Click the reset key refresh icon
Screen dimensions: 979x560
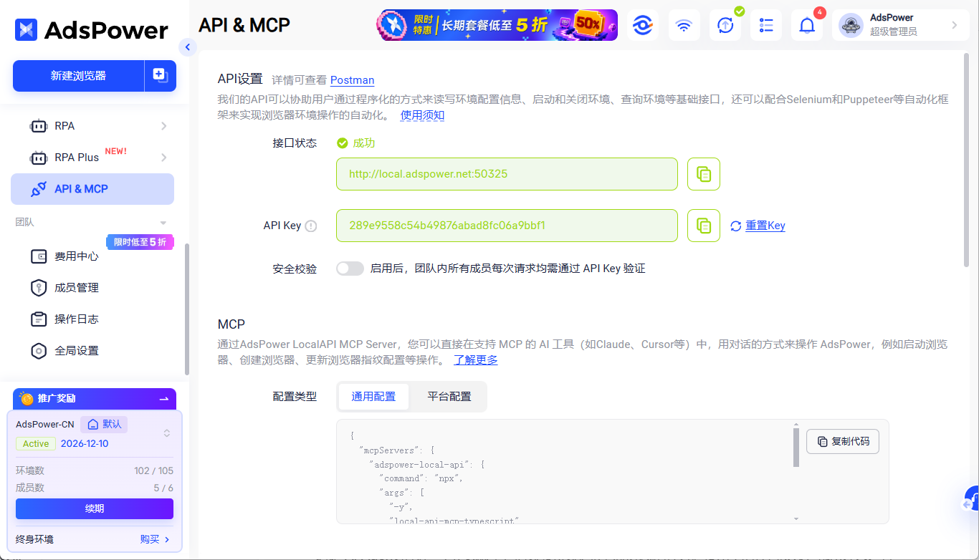pyautogui.click(x=735, y=226)
